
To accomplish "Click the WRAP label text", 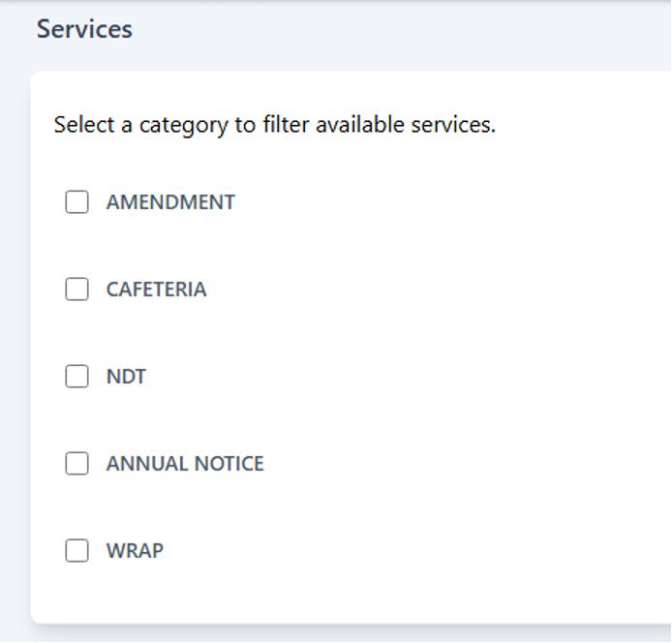I will click(x=135, y=551).
